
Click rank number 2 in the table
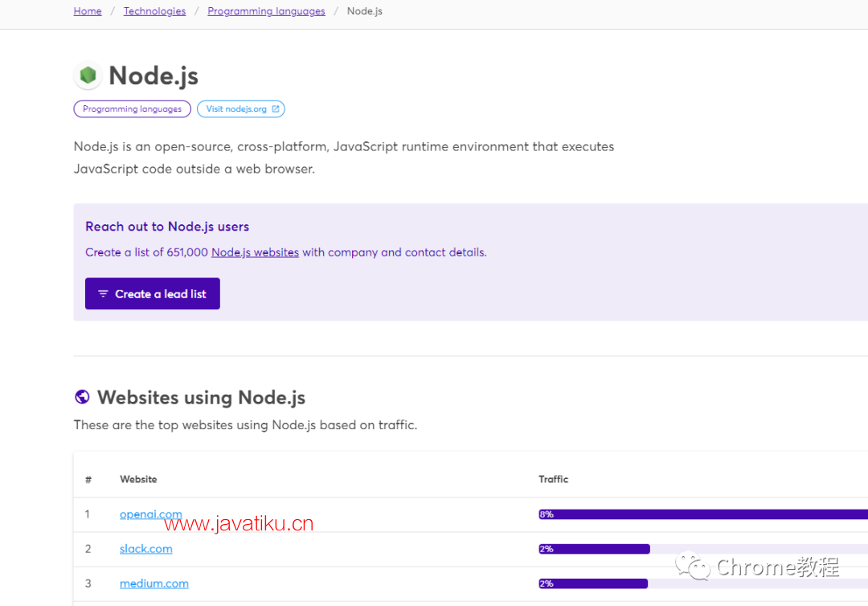[x=88, y=549]
